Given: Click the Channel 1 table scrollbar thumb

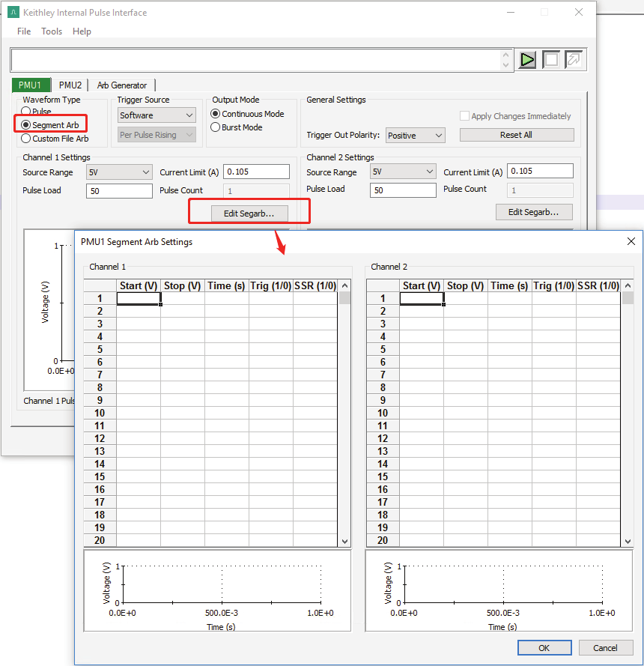Looking at the screenshot, I should pyautogui.click(x=345, y=297).
